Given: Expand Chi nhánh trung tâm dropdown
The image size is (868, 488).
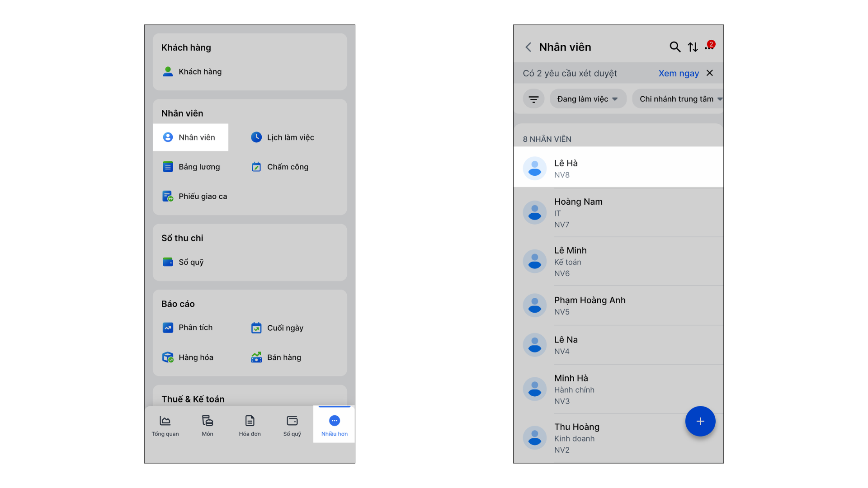Looking at the screenshot, I should (678, 99).
